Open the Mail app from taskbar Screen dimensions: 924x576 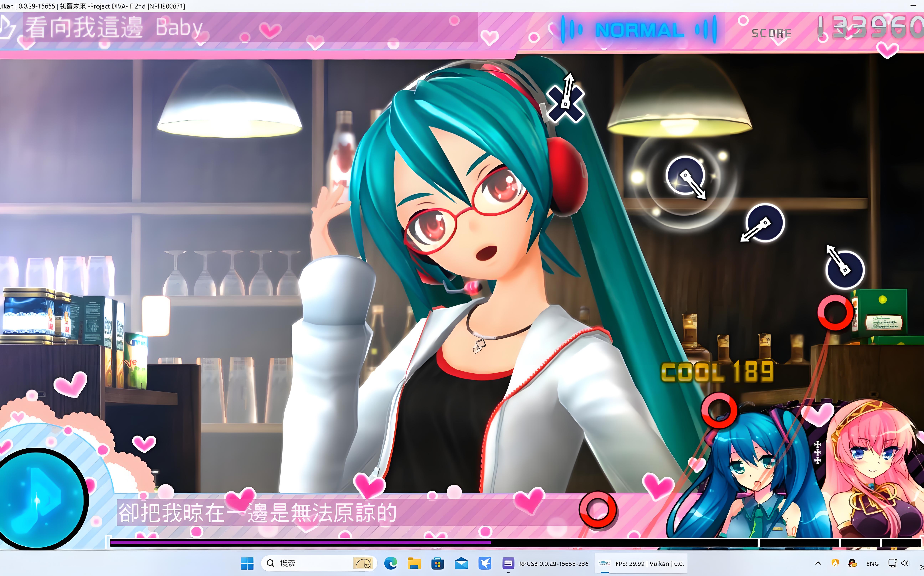pyautogui.click(x=461, y=563)
